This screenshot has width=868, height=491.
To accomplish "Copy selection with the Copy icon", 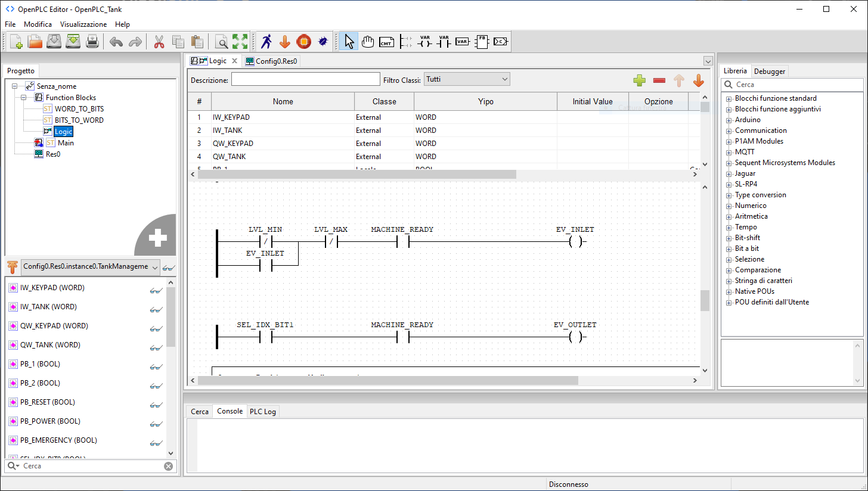I will tap(178, 42).
